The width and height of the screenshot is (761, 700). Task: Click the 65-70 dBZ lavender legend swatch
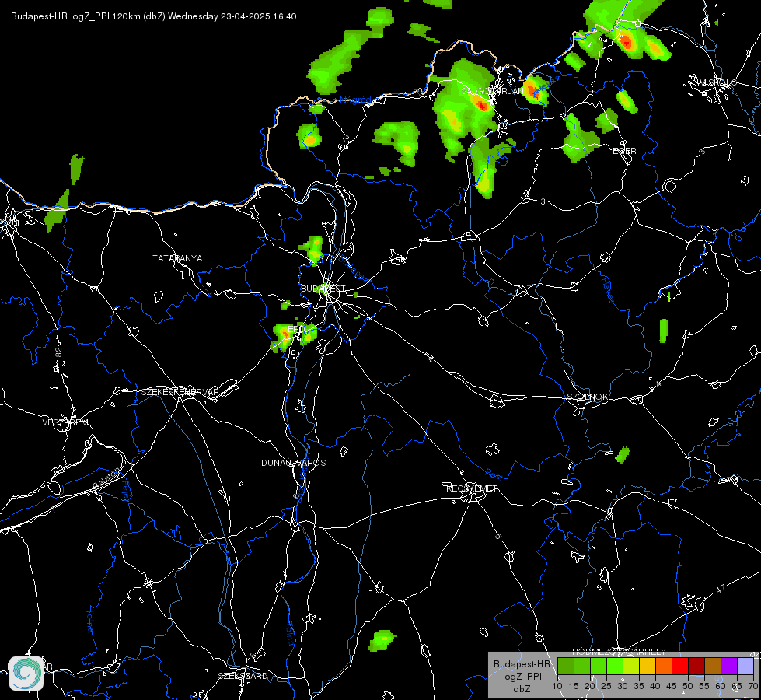pyautogui.click(x=745, y=666)
